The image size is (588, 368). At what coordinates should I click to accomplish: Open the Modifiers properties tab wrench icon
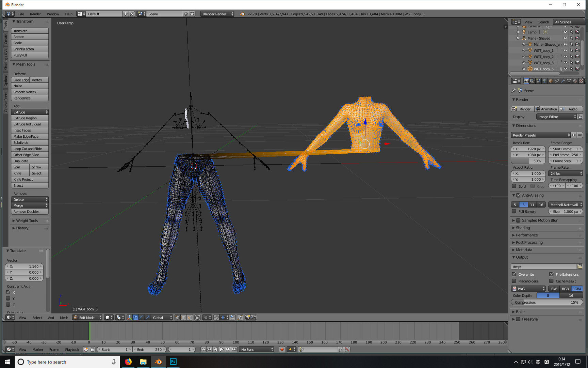[563, 81]
